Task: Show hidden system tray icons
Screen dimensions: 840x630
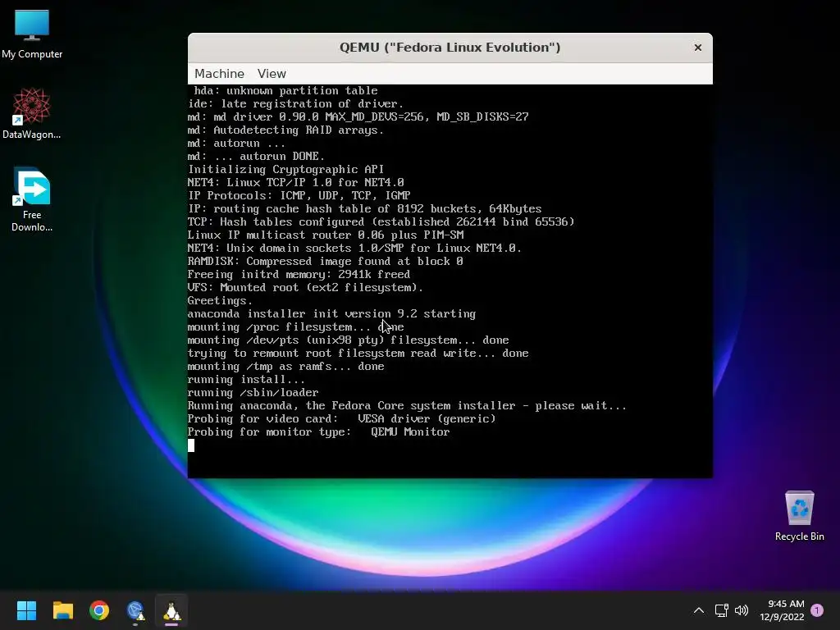Action: (x=699, y=610)
